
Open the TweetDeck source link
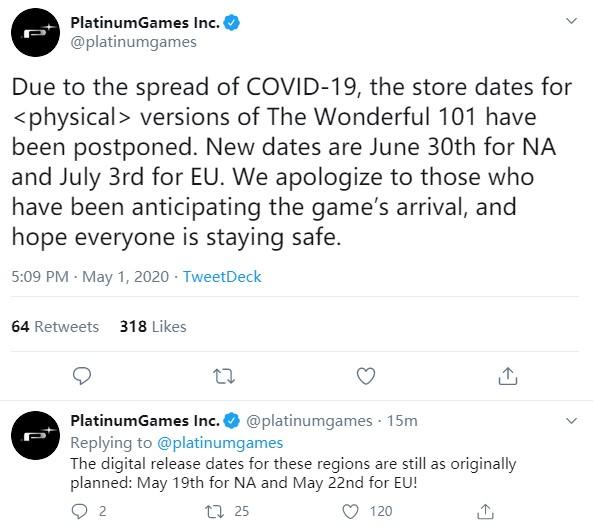pyautogui.click(x=222, y=277)
